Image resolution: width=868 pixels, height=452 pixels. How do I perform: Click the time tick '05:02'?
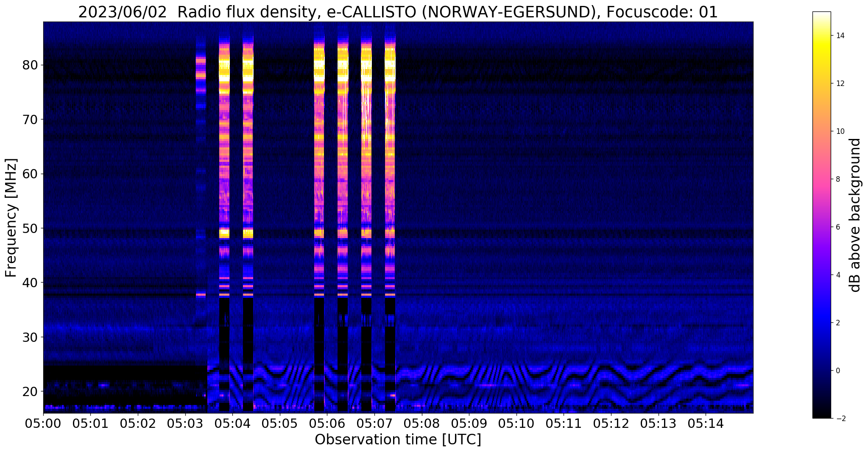point(138,423)
